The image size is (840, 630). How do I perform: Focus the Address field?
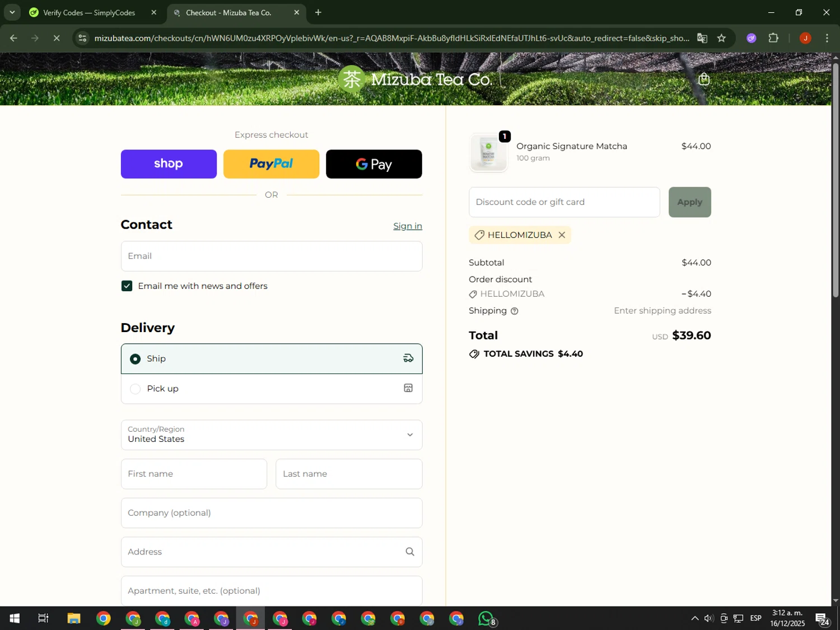click(272, 552)
